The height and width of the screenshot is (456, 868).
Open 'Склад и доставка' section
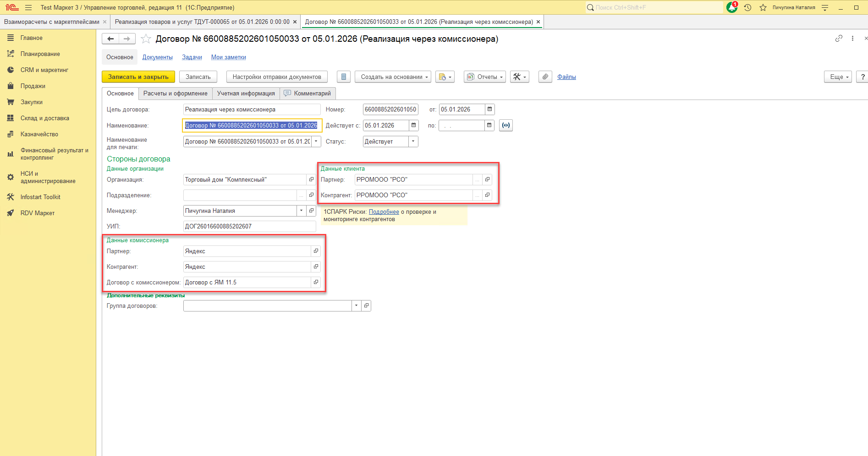pyautogui.click(x=45, y=118)
